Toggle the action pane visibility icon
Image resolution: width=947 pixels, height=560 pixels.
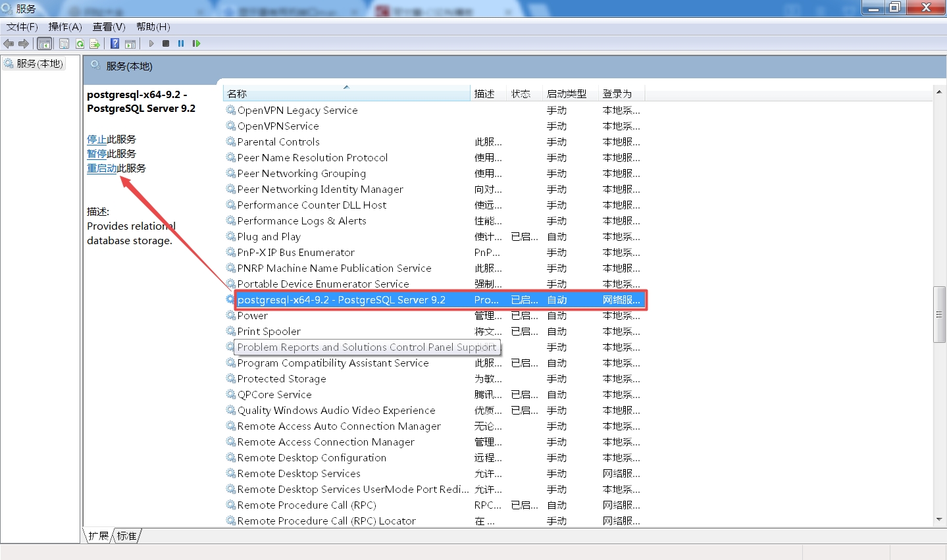coord(130,43)
